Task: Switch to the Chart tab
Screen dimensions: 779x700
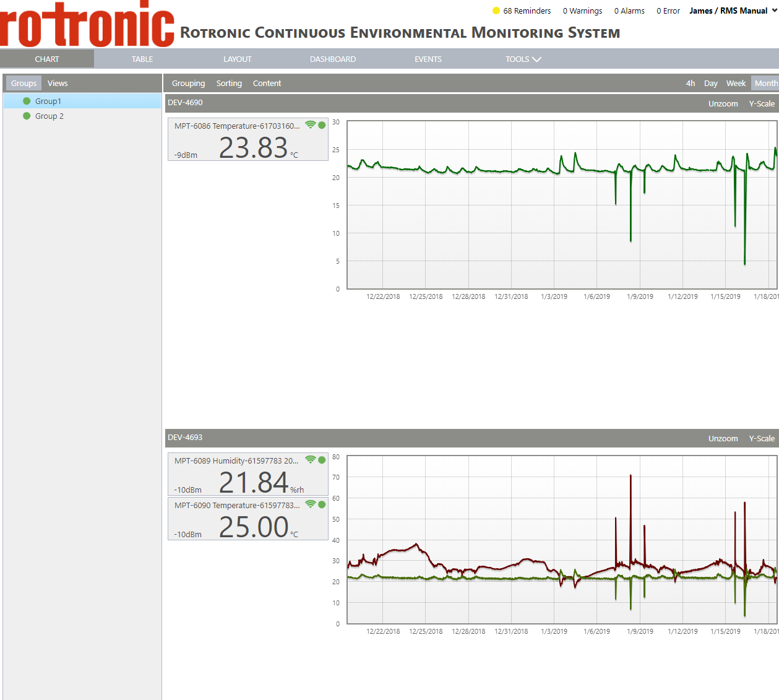Action: tap(47, 59)
